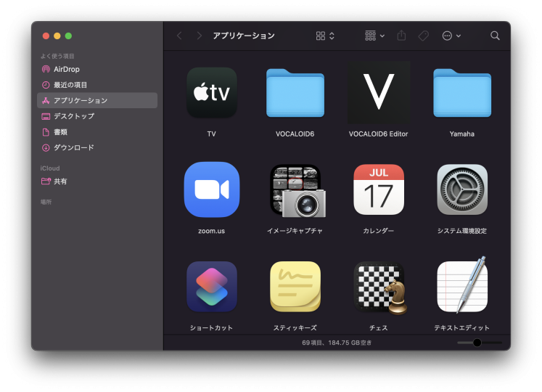The width and height of the screenshot is (542, 392).
Task: Open the ellipsis action menu
Action: tap(451, 36)
